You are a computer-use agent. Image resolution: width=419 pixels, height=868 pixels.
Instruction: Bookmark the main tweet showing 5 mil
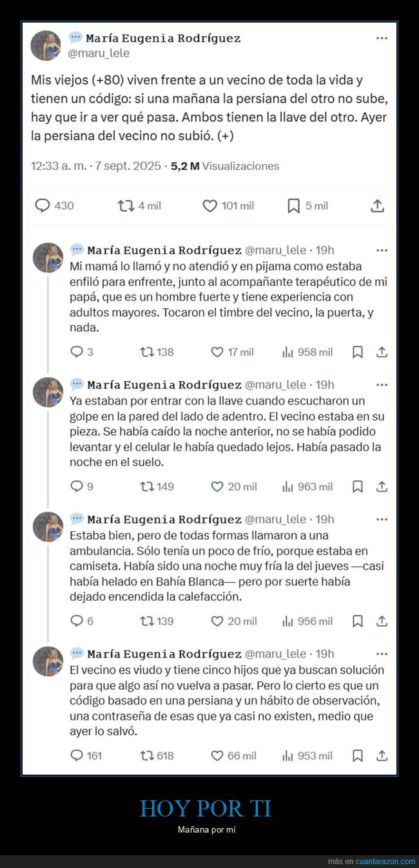click(x=292, y=205)
